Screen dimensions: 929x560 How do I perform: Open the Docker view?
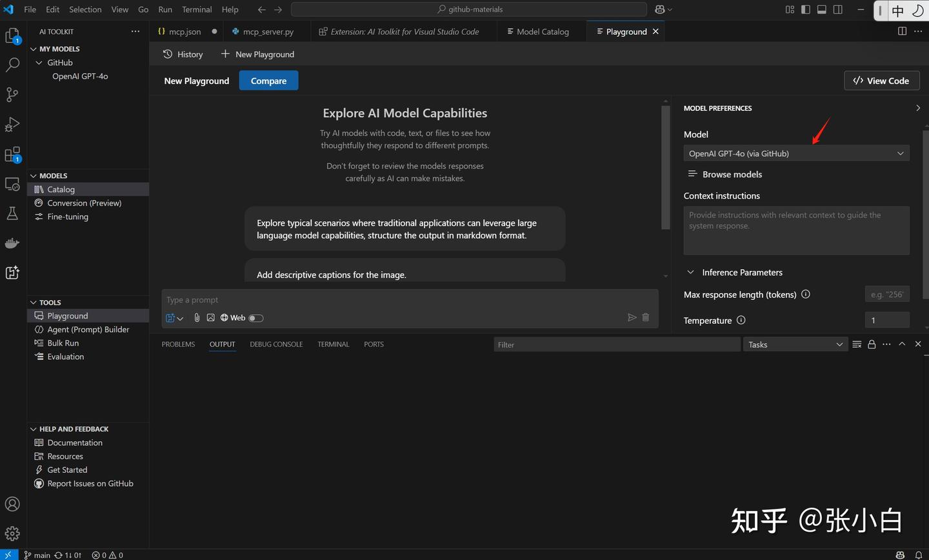pos(12,243)
